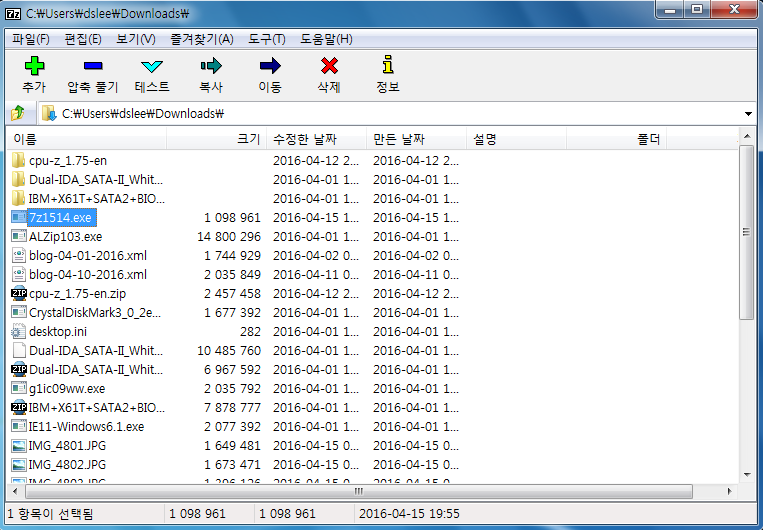The image size is (763, 530).
Task: Go up one folder level icon
Action: point(18,113)
